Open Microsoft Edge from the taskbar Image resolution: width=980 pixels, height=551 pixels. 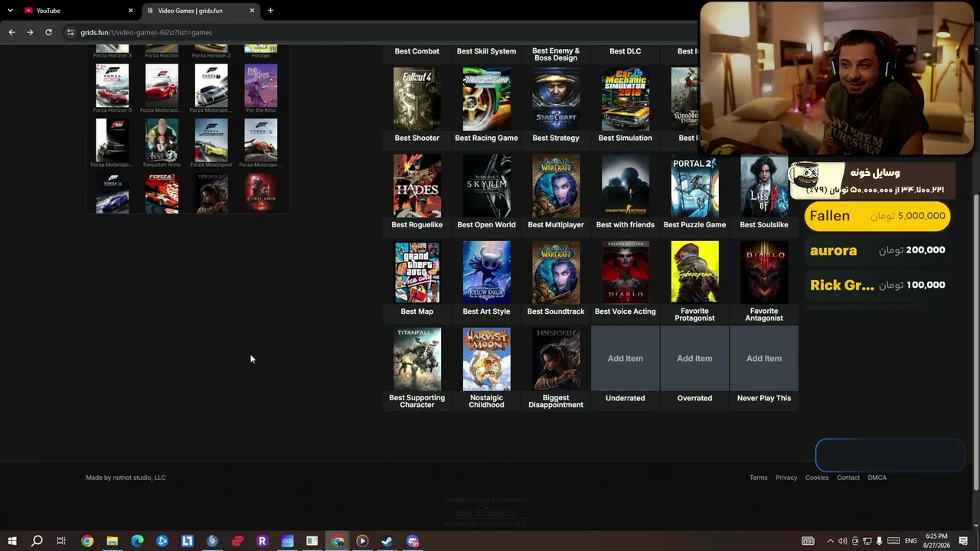137,541
